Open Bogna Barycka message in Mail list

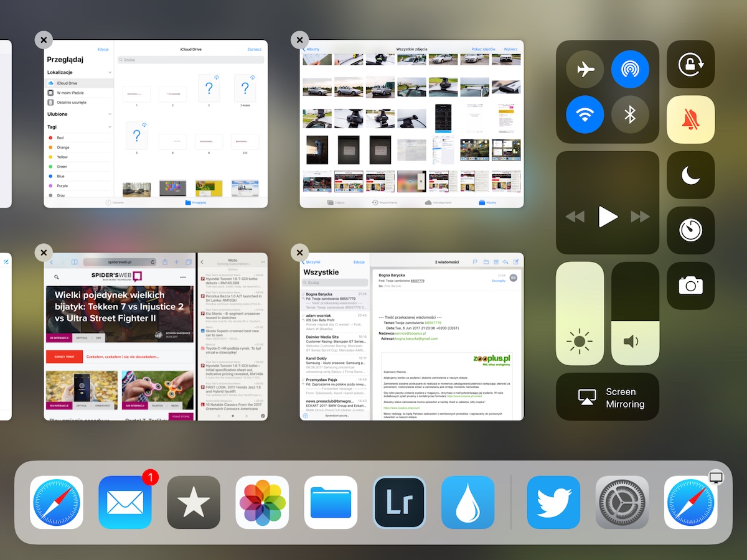click(x=335, y=300)
